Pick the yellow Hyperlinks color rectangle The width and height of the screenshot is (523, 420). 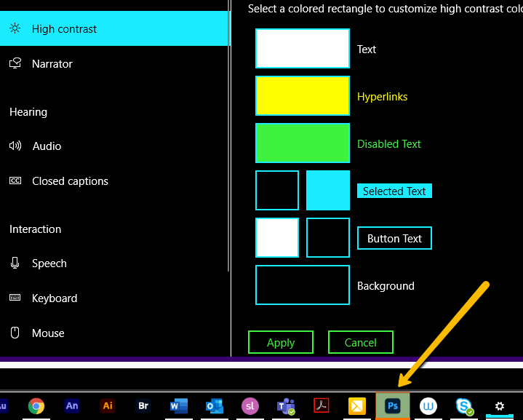[x=303, y=96]
